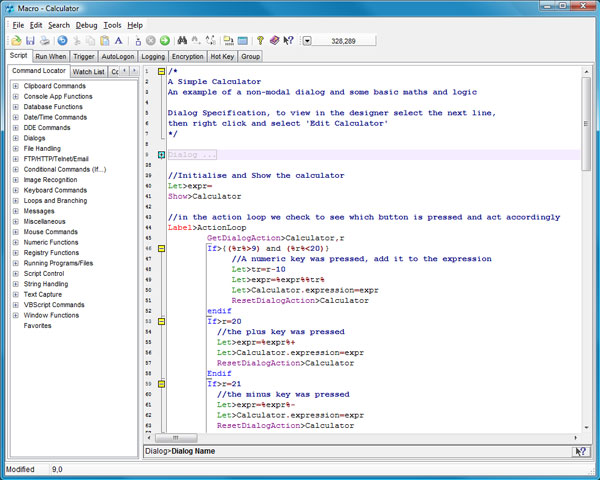The width and height of the screenshot is (600, 480).
Task: Switch to the Group tab
Action: coord(251,57)
